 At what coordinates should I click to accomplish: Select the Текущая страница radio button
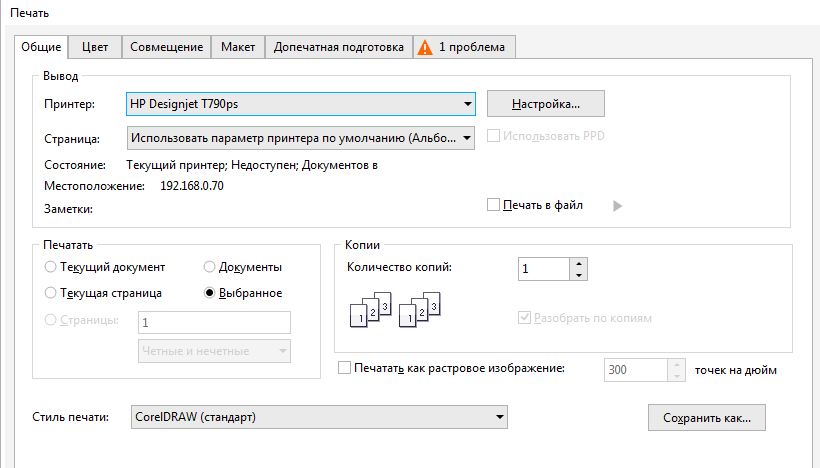point(50,293)
